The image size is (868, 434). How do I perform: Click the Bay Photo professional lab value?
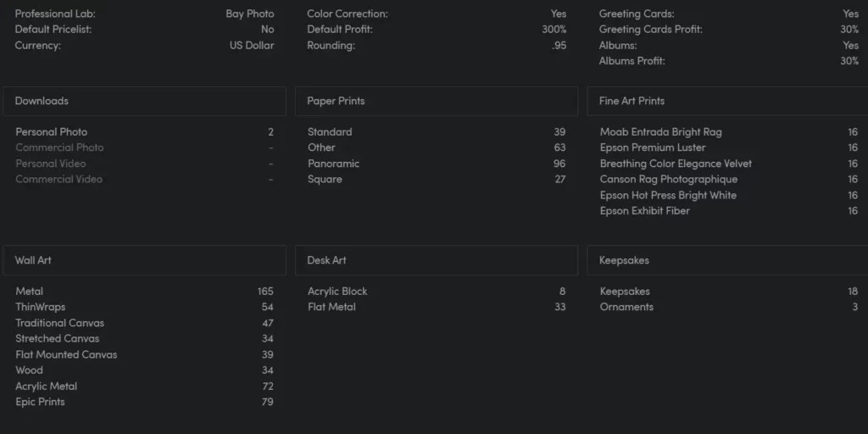tap(250, 14)
